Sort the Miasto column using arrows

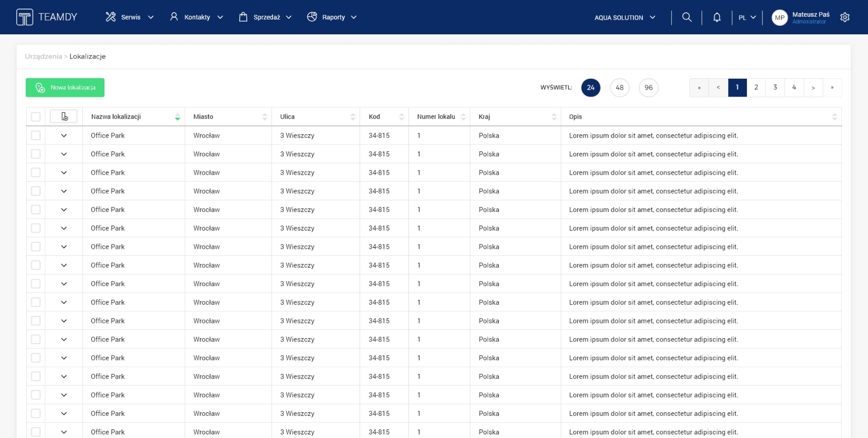[264, 117]
